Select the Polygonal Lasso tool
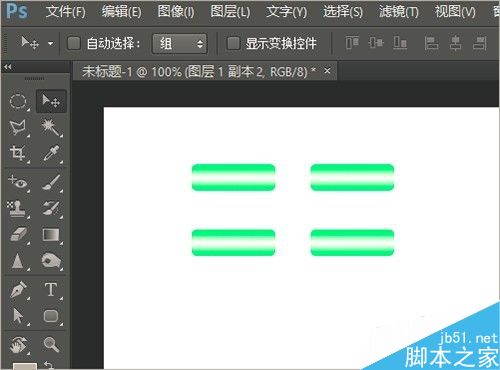 click(18, 127)
